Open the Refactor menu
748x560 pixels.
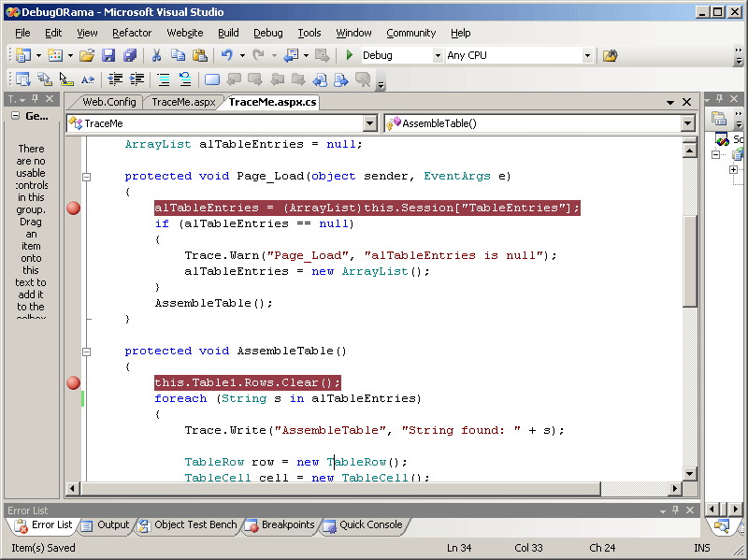point(132,33)
